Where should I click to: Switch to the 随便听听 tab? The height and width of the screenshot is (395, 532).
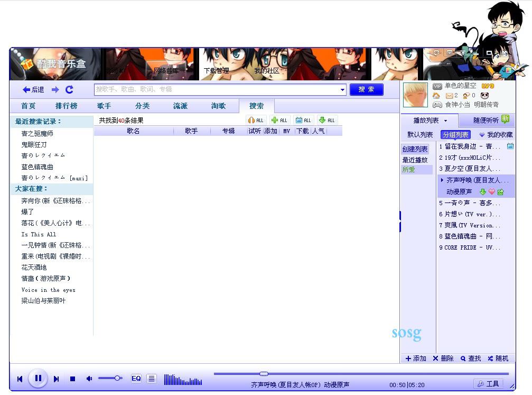(x=486, y=120)
